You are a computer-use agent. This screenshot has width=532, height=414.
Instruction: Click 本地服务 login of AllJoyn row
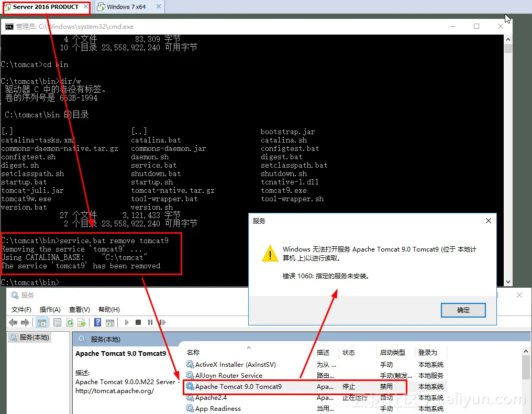[x=430, y=375]
